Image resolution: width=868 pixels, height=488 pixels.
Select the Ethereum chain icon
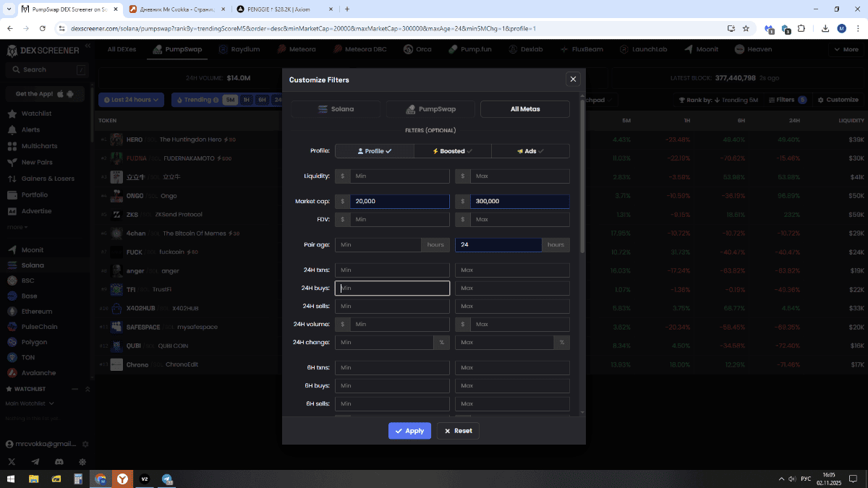(12, 312)
